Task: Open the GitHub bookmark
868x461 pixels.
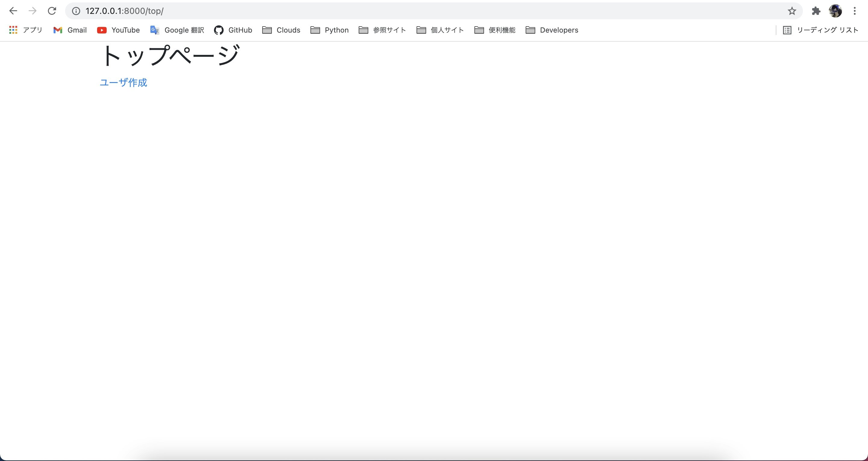Action: coord(233,30)
